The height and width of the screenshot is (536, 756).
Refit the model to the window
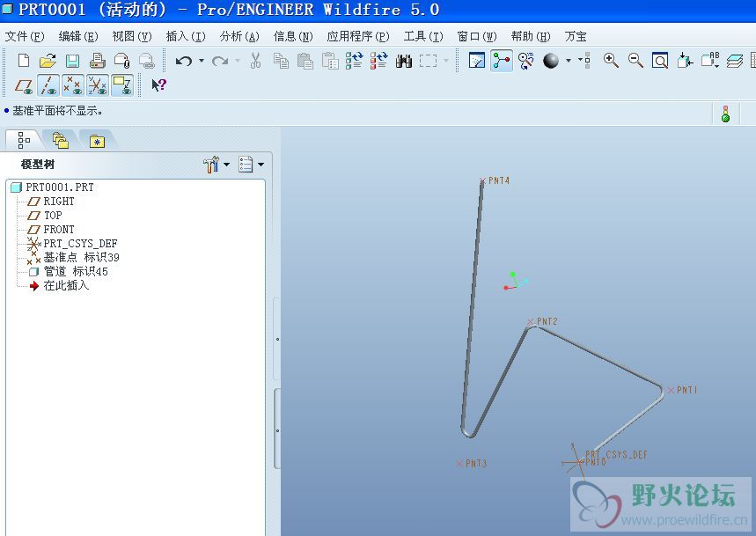[x=660, y=61]
